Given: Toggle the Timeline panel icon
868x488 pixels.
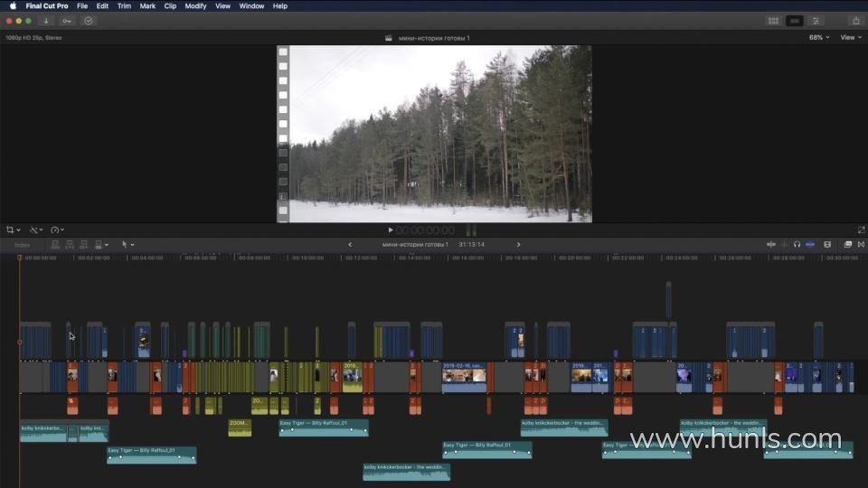Looking at the screenshot, I should [795, 21].
